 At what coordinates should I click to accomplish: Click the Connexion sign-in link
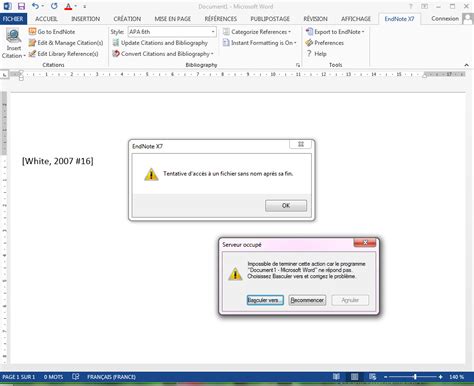[x=445, y=19]
